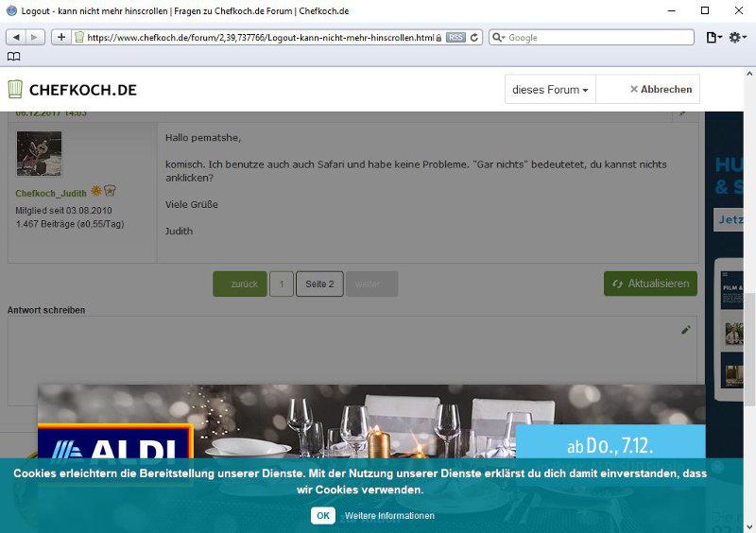Click the Google search field
This screenshot has width=756, height=533.
[595, 37]
